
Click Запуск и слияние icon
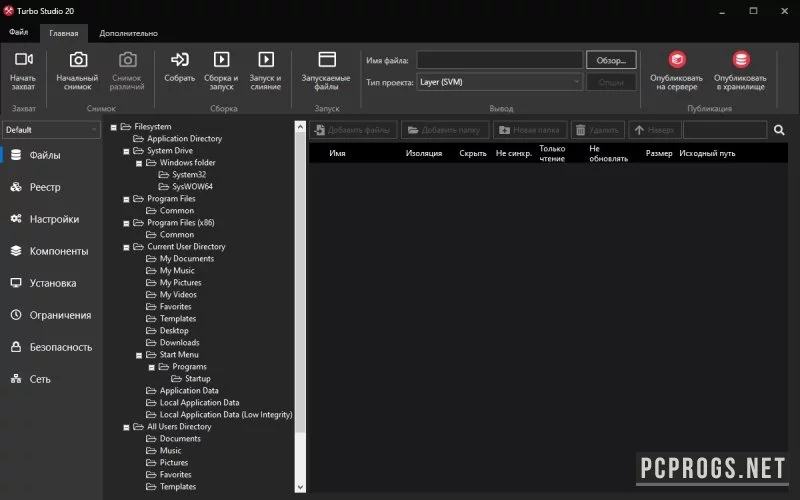[x=266, y=60]
